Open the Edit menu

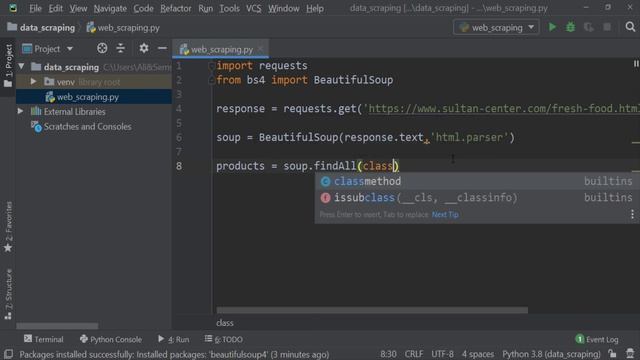point(56,8)
